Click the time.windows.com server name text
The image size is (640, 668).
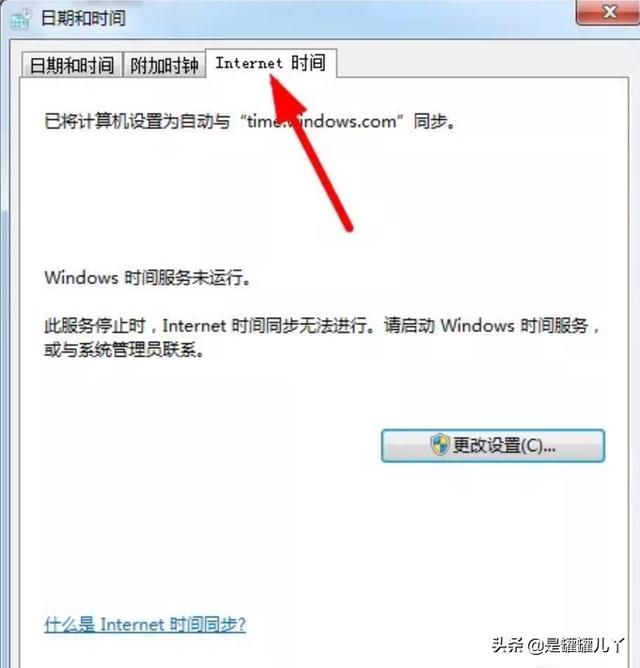(x=322, y=122)
